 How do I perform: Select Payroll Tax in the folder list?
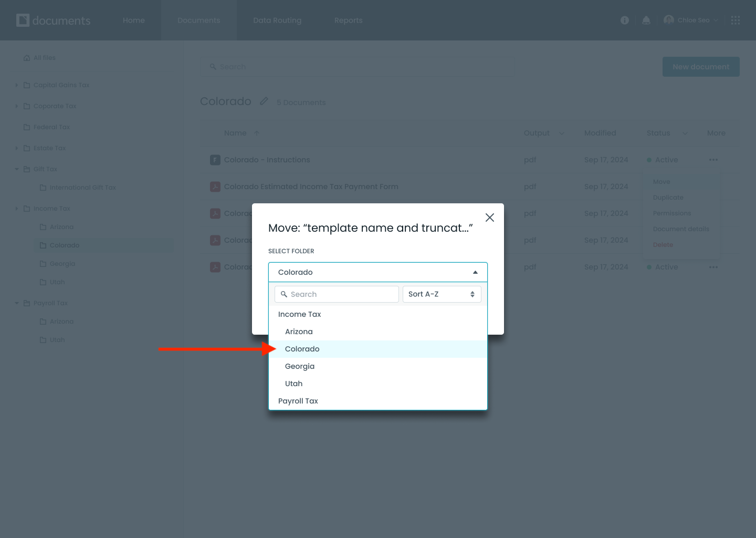pos(298,401)
